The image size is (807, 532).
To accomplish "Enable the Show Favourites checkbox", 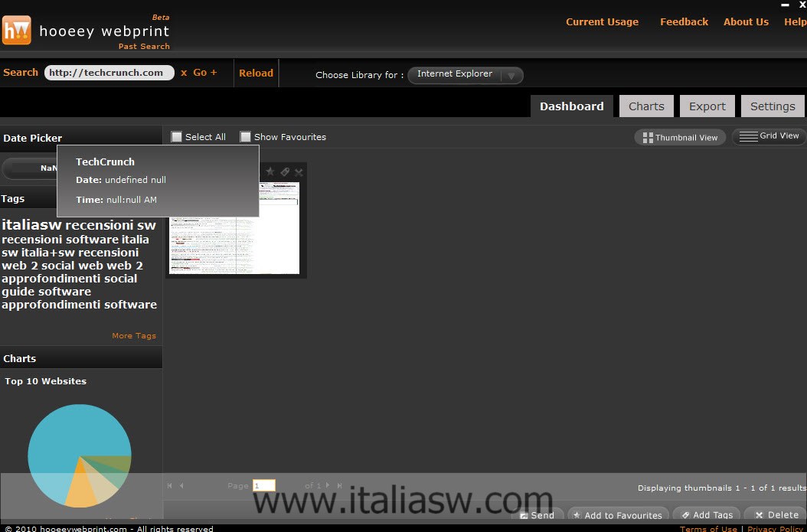I will (246, 136).
